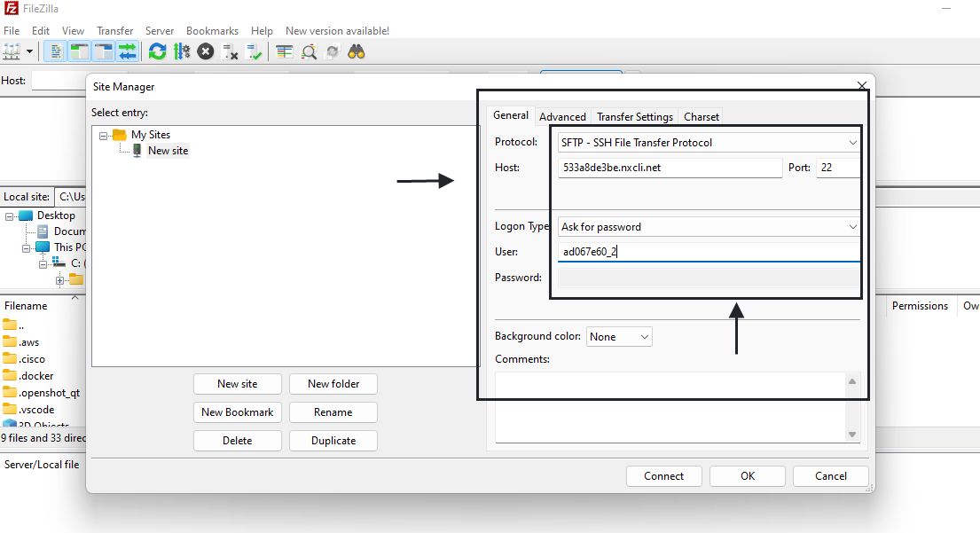This screenshot has width=980, height=533.
Task: Collapse the This PC tree node
Action: [x=27, y=248]
